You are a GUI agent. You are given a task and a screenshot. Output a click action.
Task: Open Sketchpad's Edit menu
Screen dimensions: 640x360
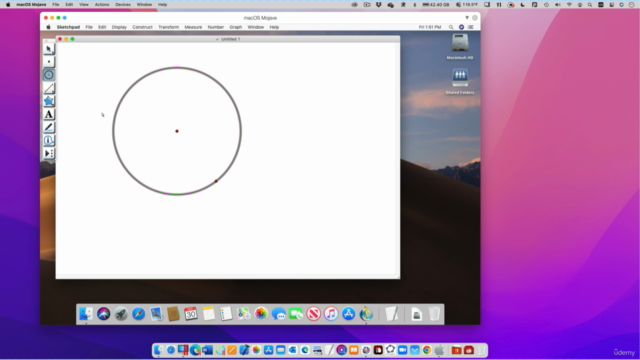[102, 27]
